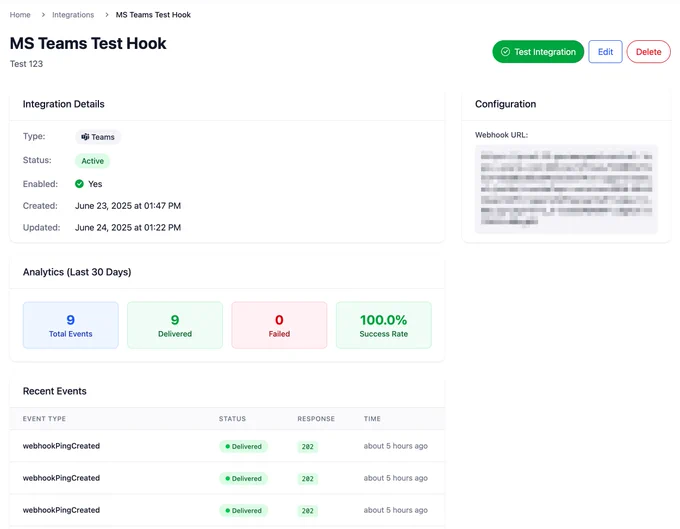Click the EVENT TYPE column header

[x=44, y=418]
